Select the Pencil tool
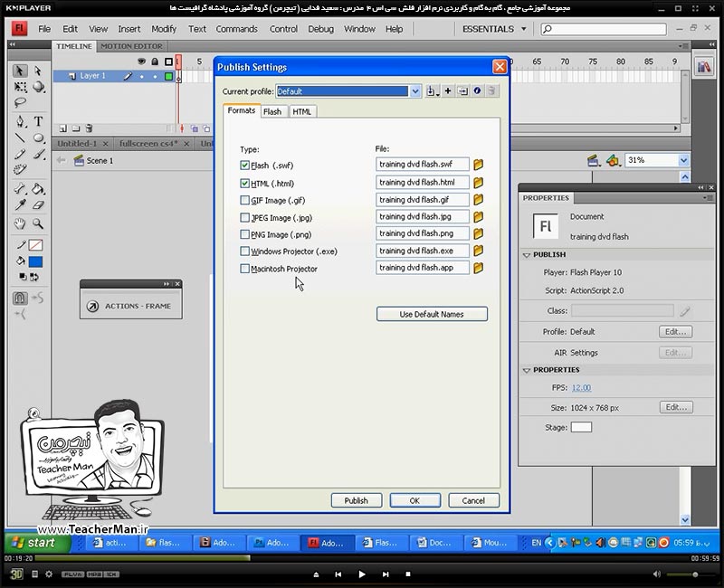Screen dimensions: 724x588 (x=20, y=154)
